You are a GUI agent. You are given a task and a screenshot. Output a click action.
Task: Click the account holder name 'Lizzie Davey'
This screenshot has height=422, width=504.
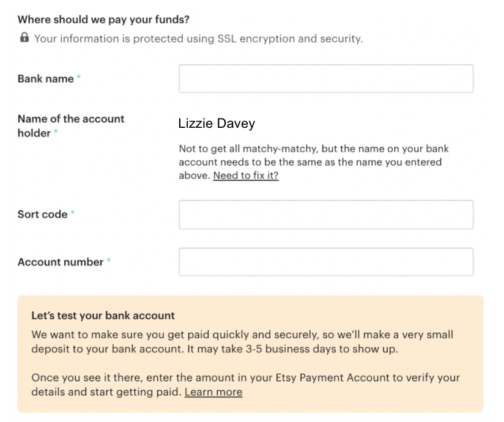[x=217, y=124]
